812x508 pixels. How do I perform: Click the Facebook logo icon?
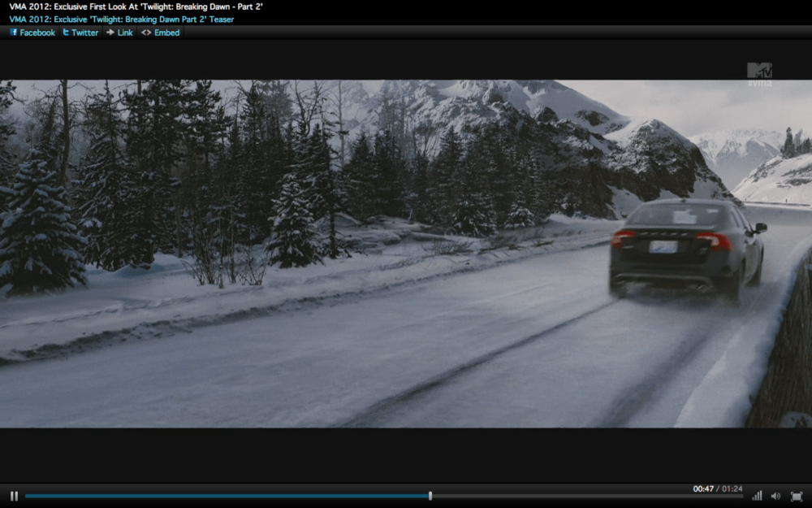point(14,33)
